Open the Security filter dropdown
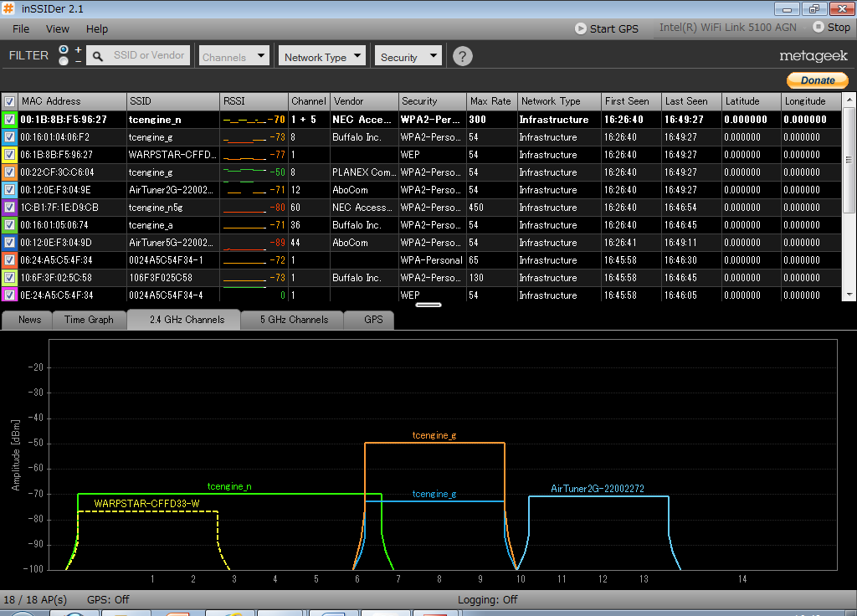857x616 pixels. coord(408,56)
